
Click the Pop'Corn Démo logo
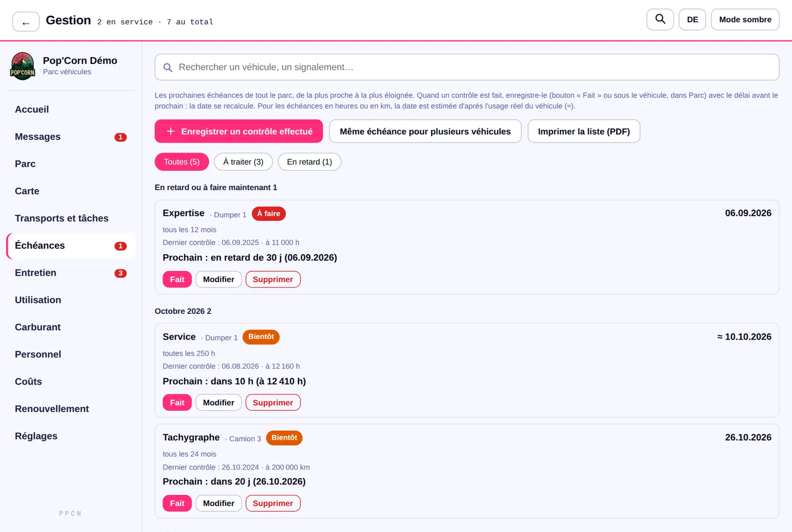[23, 66]
